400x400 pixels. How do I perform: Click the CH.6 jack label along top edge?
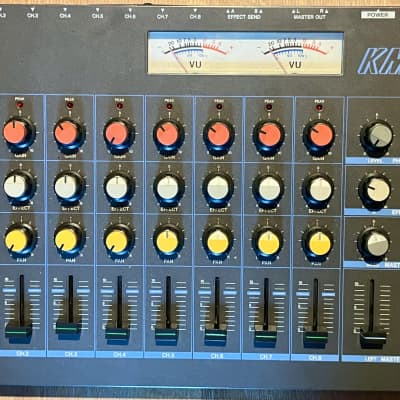(130, 15)
